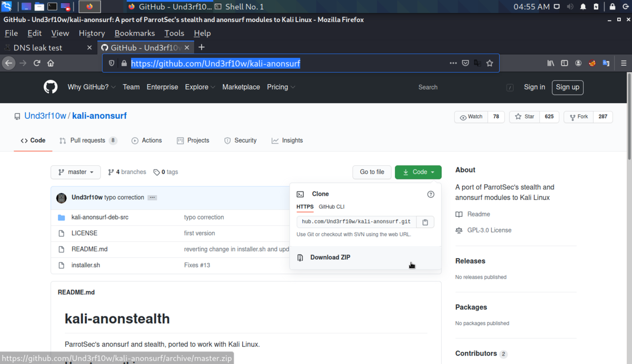The height and width of the screenshot is (364, 632).
Task: Open the screen recorder panel launcher
Action: coord(65,7)
